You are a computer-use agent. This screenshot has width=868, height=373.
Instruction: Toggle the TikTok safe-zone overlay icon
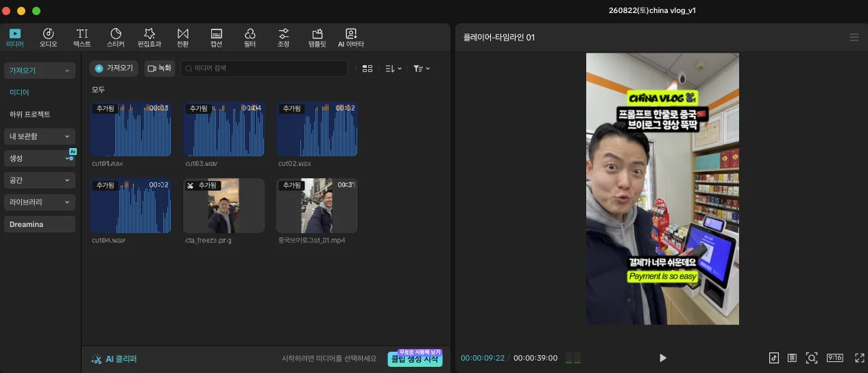(773, 358)
